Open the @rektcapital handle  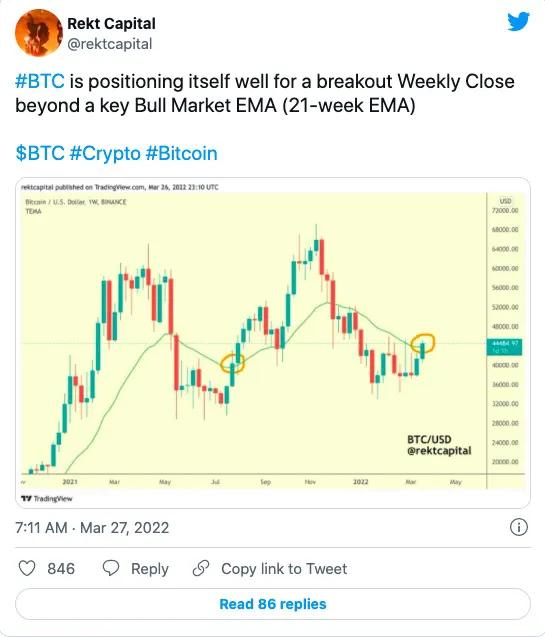(x=110, y=44)
